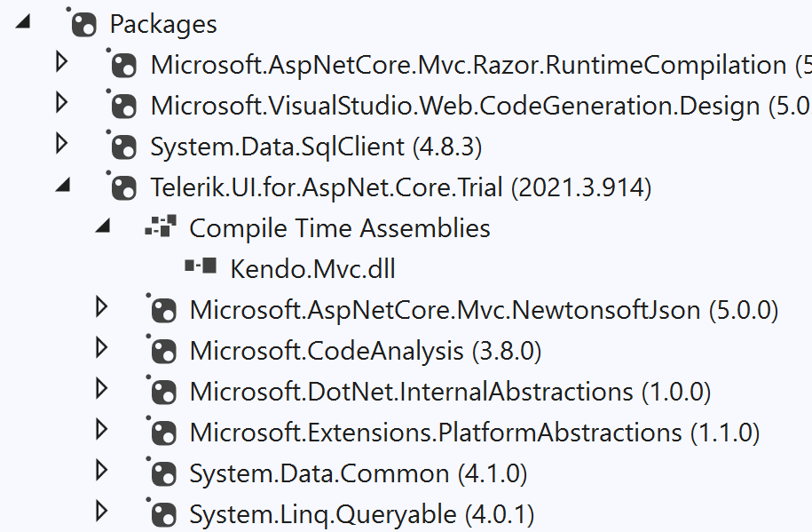Select Microsoft.Extensions.PlatformAbstractions (1.1.0) entry

[x=475, y=433]
